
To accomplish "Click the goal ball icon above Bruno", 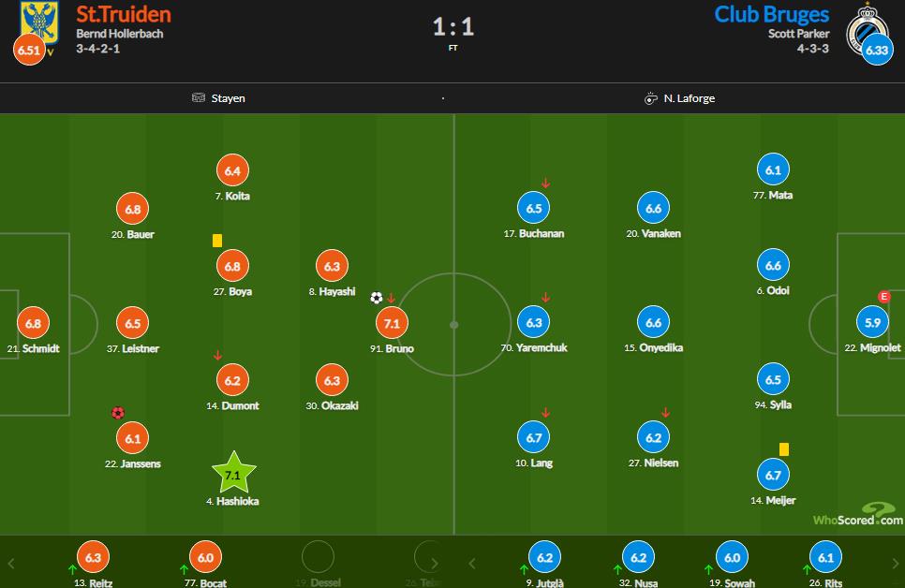I will coord(377,298).
